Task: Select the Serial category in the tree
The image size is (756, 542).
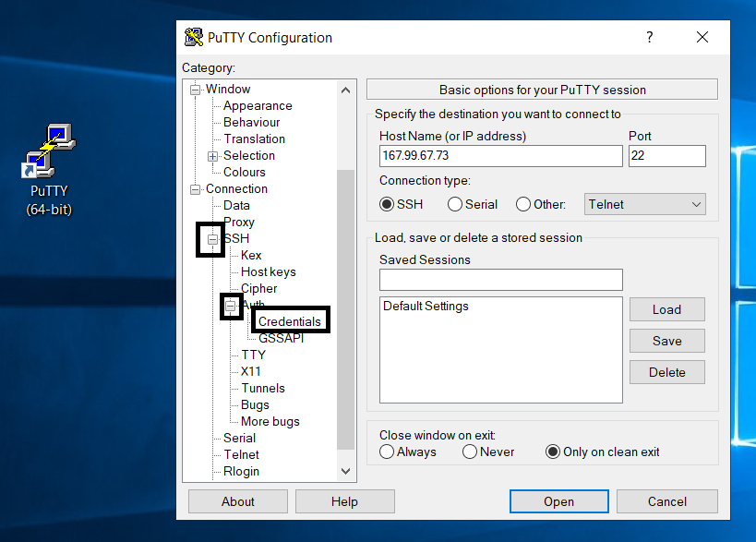Action: point(239,439)
